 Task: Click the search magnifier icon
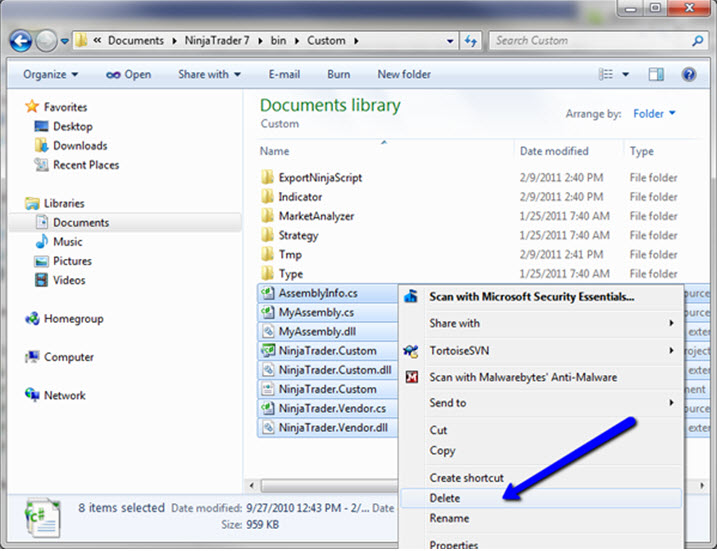697,41
